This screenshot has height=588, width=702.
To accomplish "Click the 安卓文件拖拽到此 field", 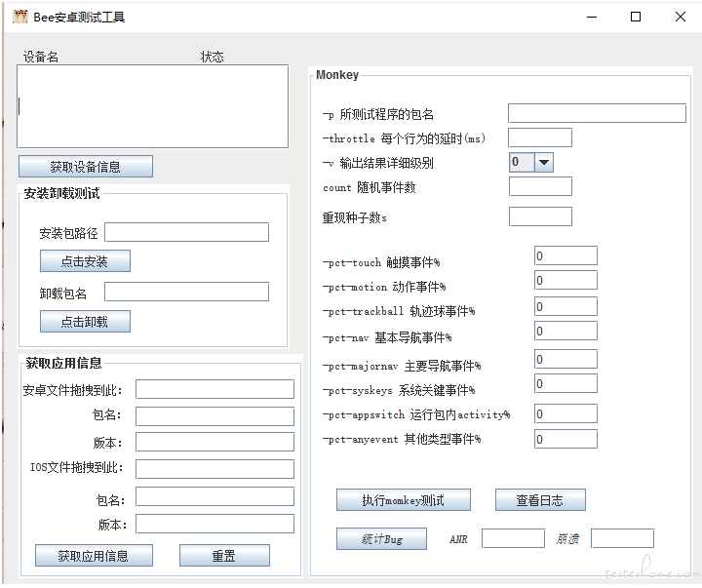I will tap(214, 389).
